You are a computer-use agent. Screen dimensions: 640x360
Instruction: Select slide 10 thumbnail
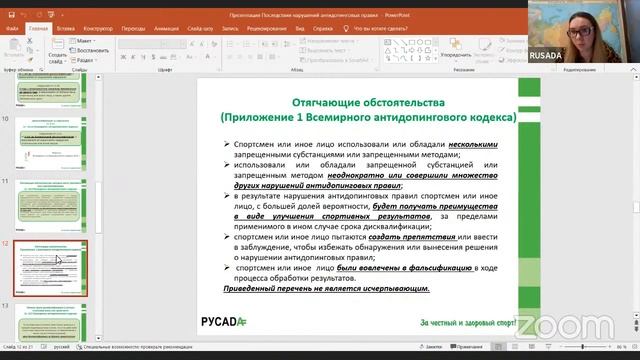pos(51,143)
